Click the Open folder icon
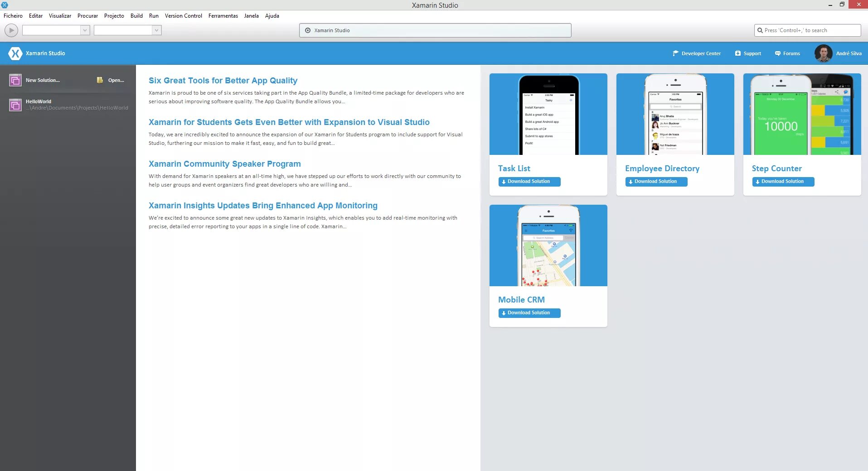868x471 pixels. pos(100,80)
